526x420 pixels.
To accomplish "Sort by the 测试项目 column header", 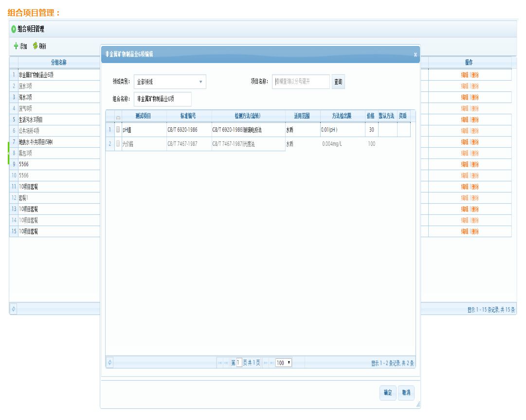I will 144,116.
